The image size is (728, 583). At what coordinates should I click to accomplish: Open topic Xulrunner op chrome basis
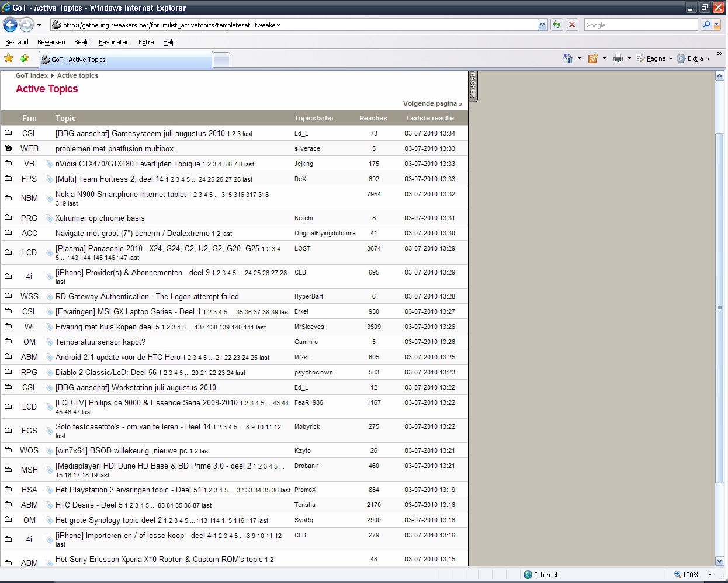click(x=100, y=218)
